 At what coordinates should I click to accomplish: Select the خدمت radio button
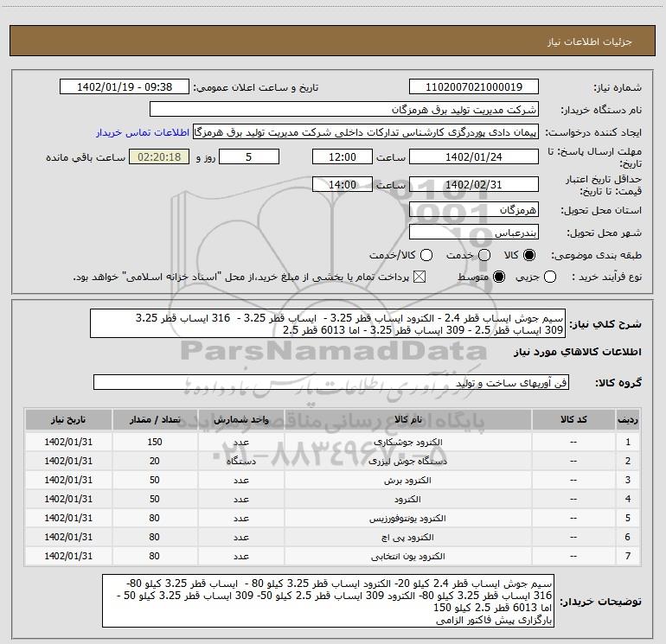point(484,255)
